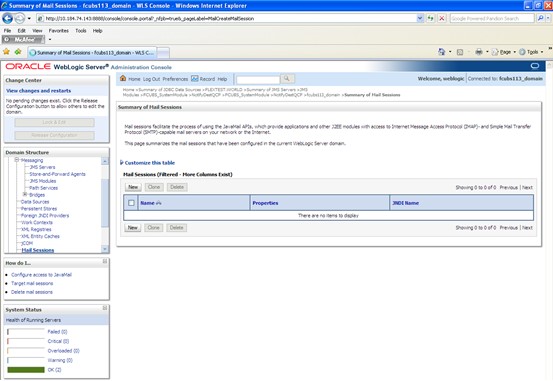Open the Tools menu in command bar

click(531, 52)
